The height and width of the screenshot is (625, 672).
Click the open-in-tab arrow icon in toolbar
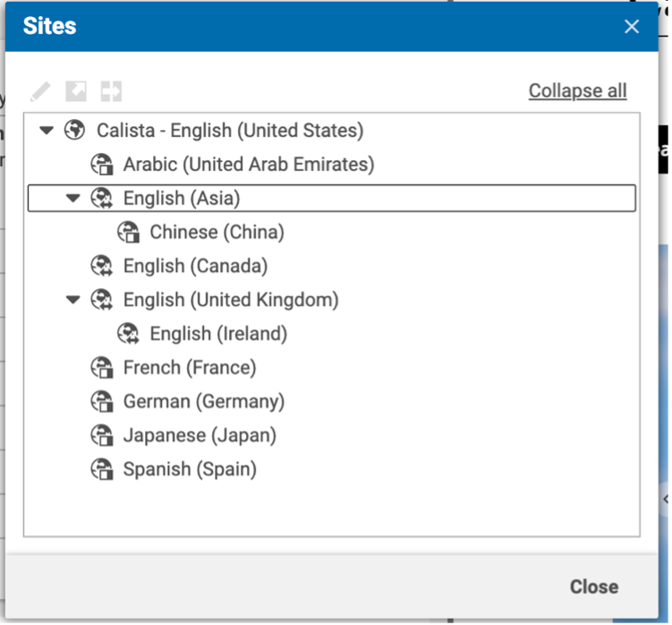(x=76, y=91)
